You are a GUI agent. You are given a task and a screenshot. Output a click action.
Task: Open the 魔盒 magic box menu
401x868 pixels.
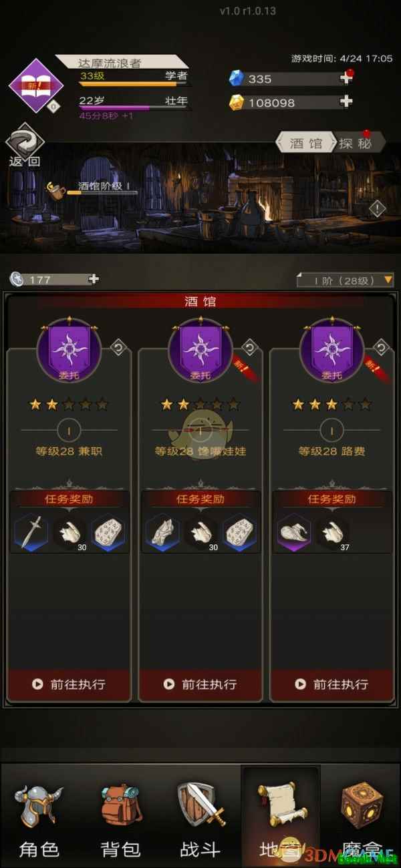point(361,818)
